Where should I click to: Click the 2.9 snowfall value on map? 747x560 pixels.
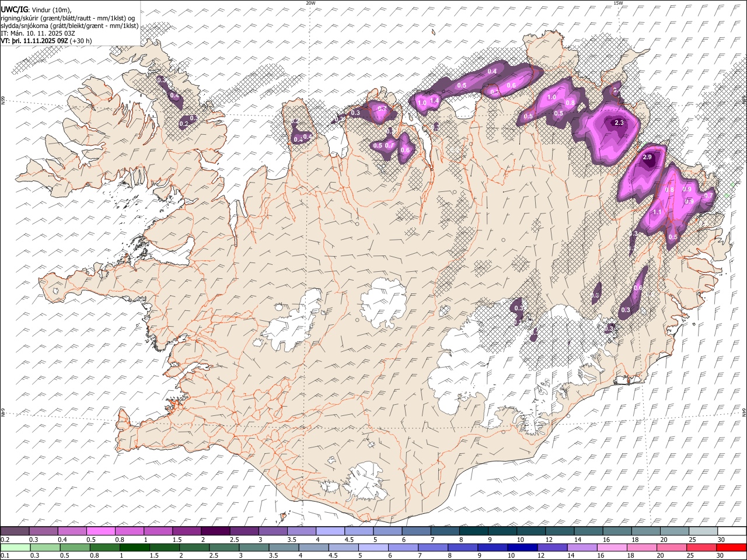647,157
